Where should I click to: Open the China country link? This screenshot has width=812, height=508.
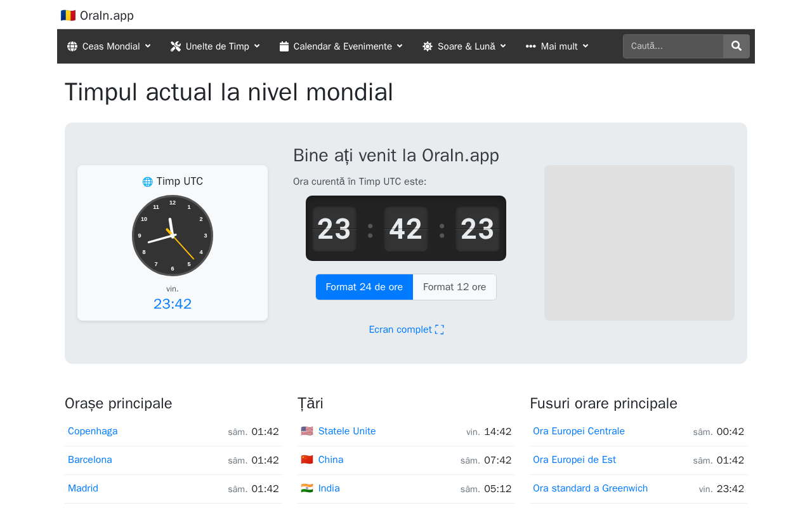click(331, 460)
